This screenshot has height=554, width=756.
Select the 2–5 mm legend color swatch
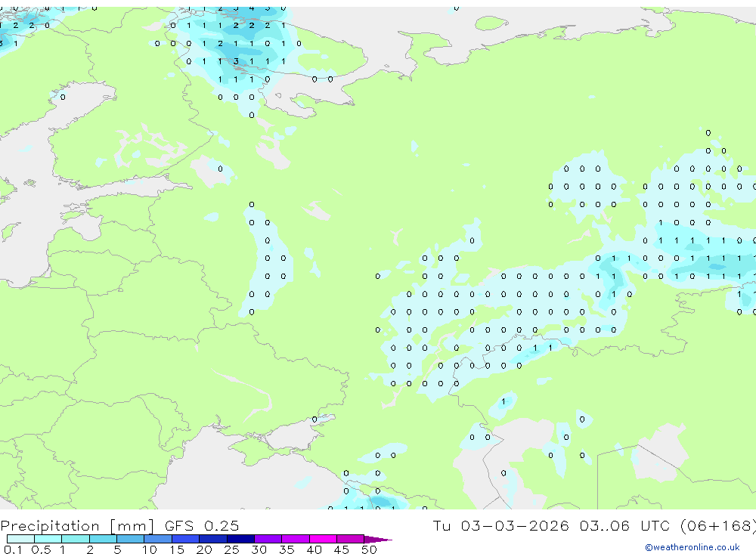[x=103, y=539]
